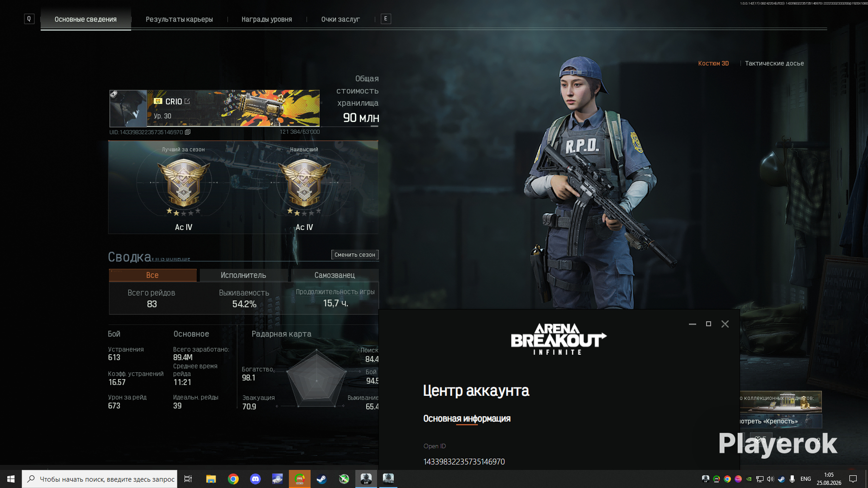Click the edit icon next to the CRIO name

187,101
